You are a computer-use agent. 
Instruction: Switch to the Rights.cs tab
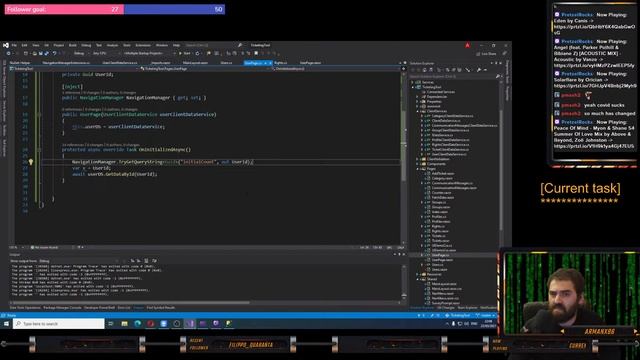[281, 63]
